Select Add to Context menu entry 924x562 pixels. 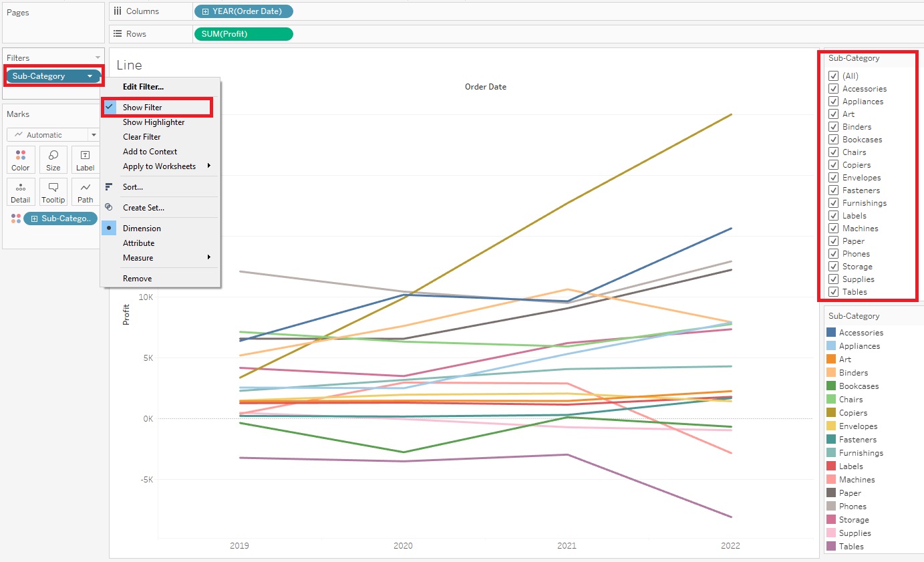(x=160, y=152)
